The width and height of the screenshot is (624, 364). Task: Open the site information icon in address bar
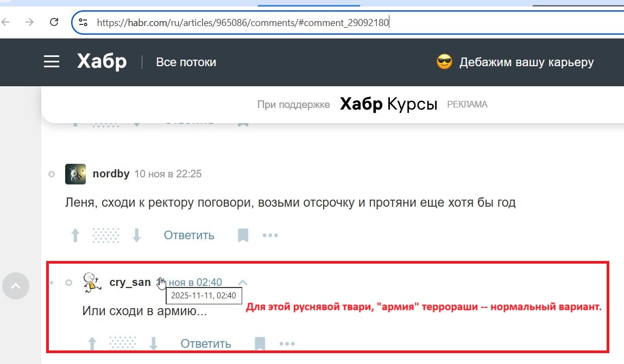tap(83, 22)
